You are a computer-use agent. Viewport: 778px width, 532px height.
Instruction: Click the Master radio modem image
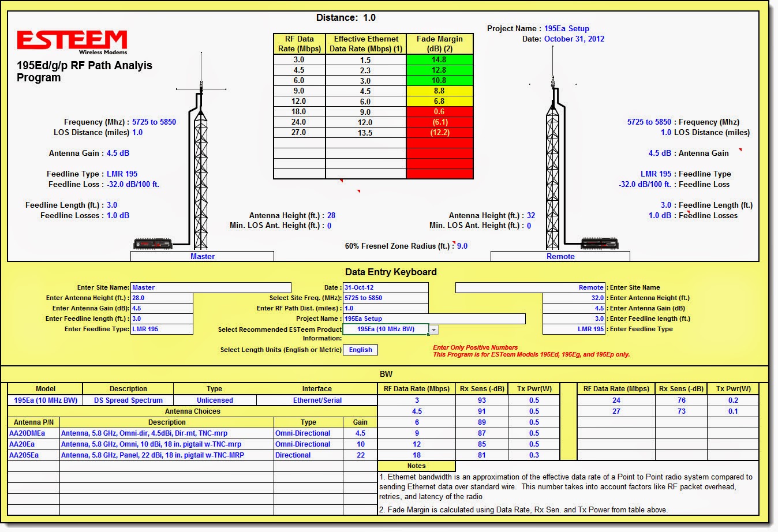tap(152, 243)
